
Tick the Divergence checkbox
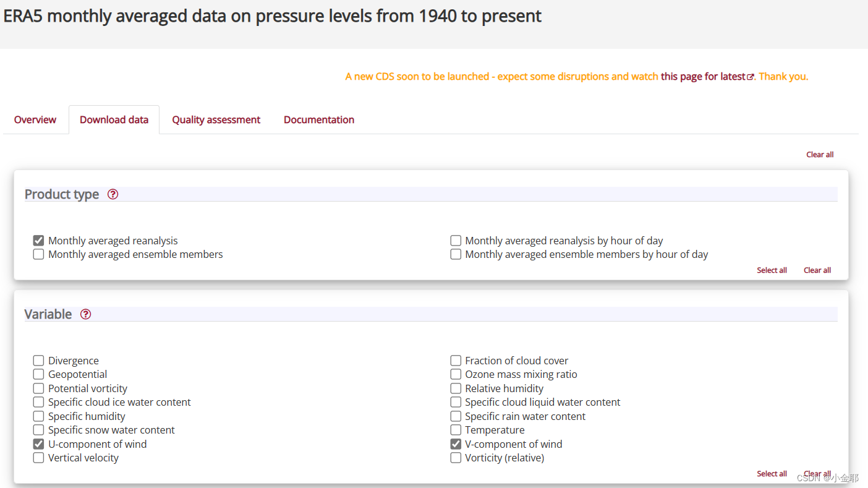point(38,361)
